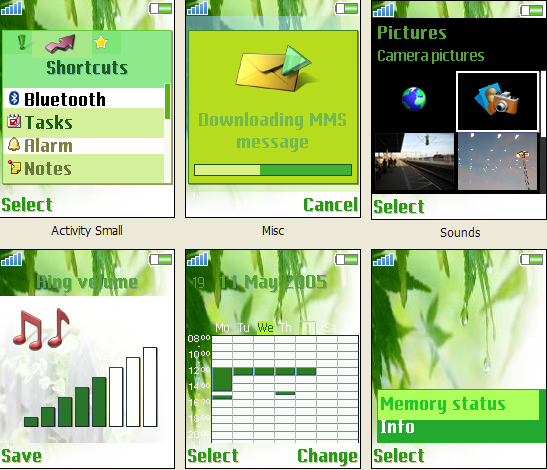
Task: Set ring volume to the lowest bar
Action: click(31, 422)
